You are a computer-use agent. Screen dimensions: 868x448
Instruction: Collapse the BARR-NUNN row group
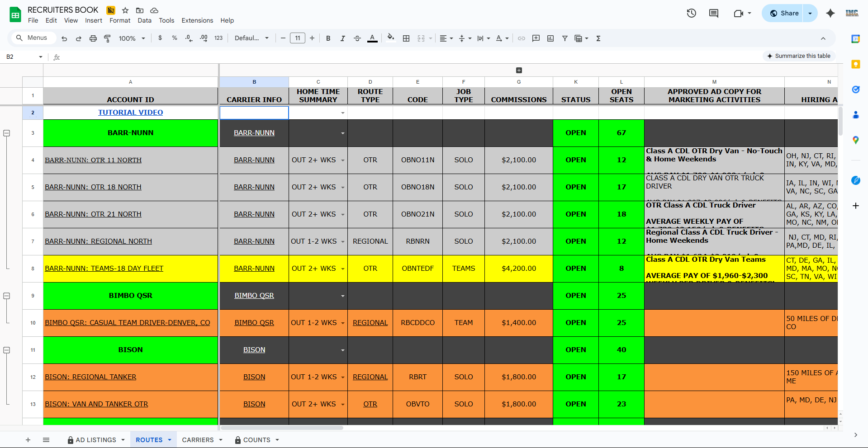7,133
